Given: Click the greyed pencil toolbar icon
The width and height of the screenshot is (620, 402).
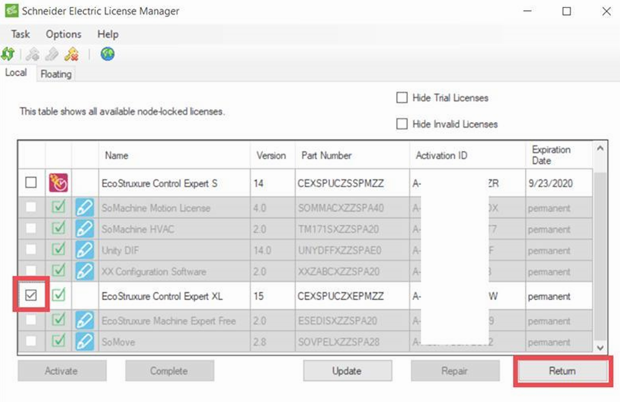Looking at the screenshot, I should [52, 54].
